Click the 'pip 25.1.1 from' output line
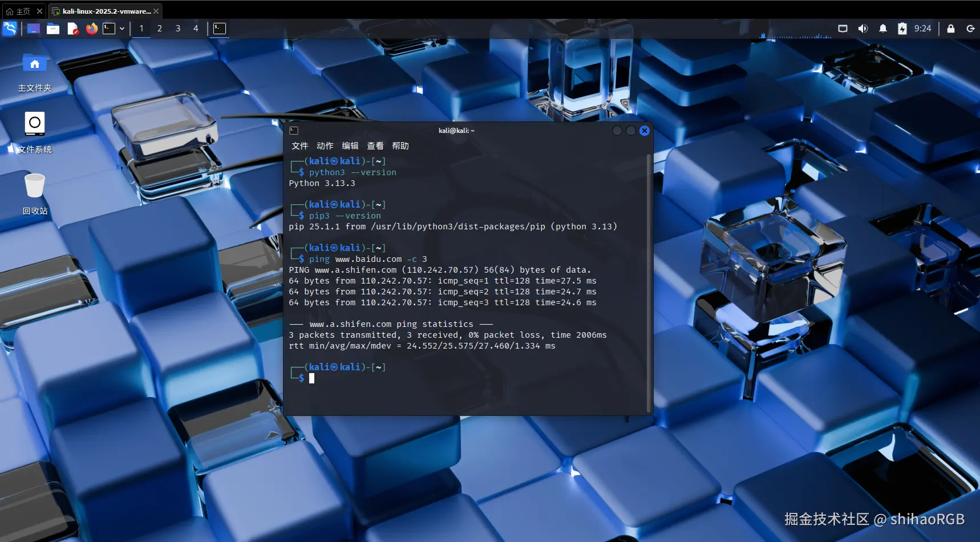Viewport: 980px width, 542px height. click(x=453, y=226)
